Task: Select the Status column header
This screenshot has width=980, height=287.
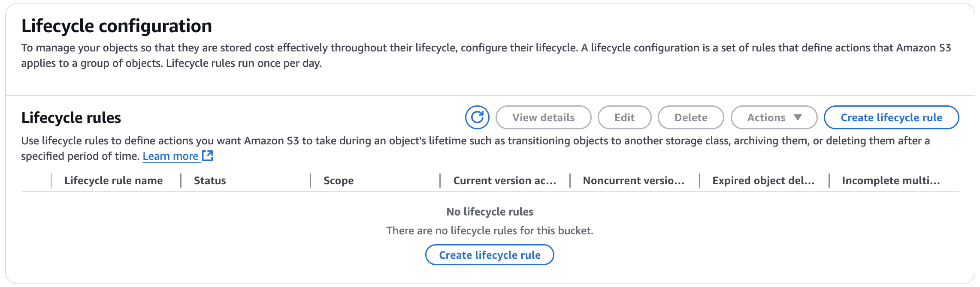Action: click(x=210, y=181)
